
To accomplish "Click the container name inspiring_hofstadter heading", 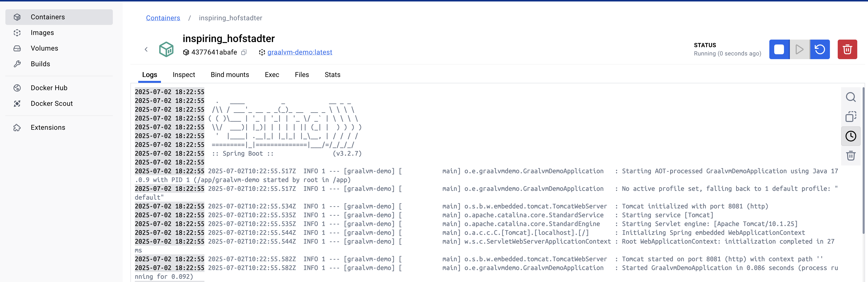I will coord(228,38).
